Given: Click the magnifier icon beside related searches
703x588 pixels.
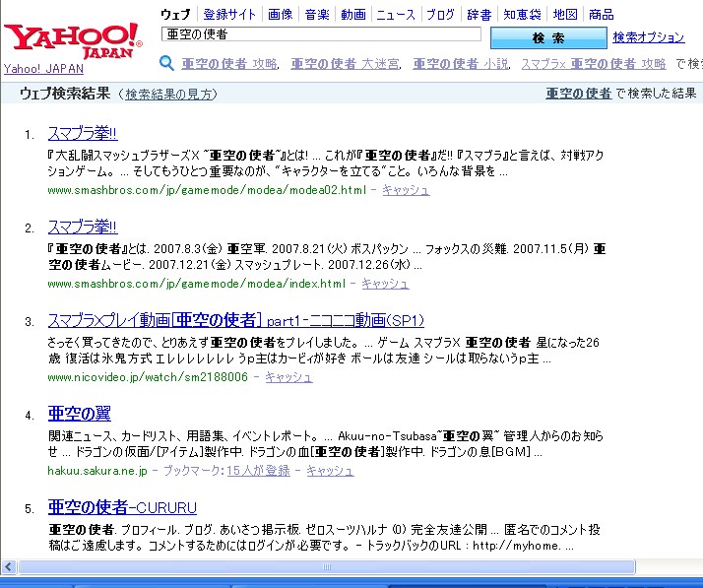Looking at the screenshot, I should point(166,63).
